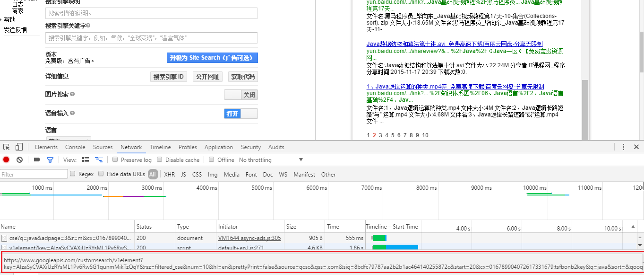Click the 搜索引擎 ID button
Image resolution: width=644 pixels, height=275 pixels.
(x=169, y=77)
